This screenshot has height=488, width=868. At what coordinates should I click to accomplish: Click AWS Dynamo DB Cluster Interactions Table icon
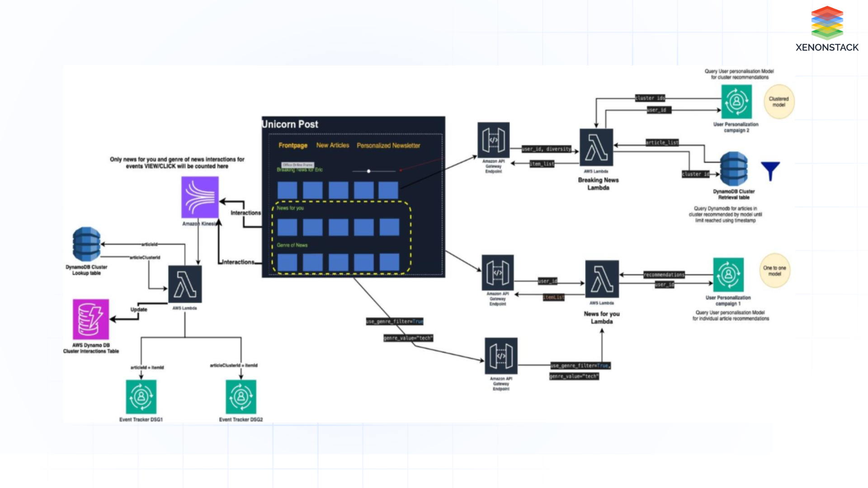91,319
